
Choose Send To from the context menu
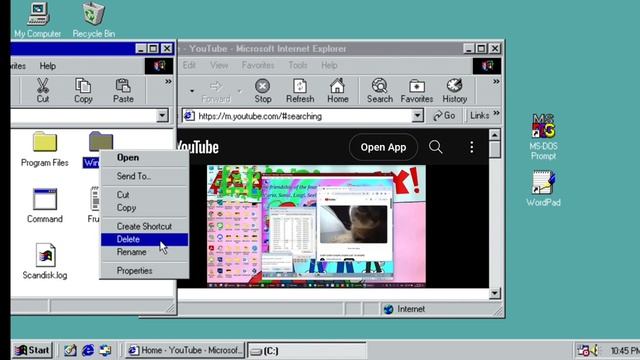(x=144, y=176)
